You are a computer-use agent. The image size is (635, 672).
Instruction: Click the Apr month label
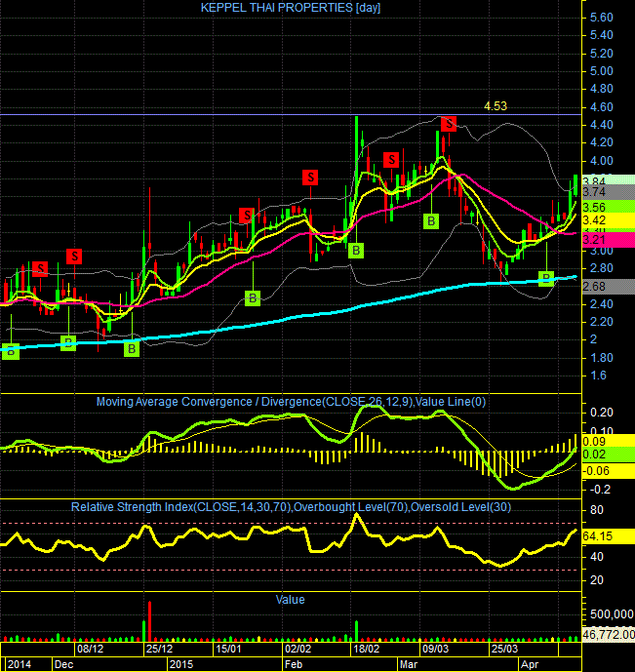click(530, 664)
